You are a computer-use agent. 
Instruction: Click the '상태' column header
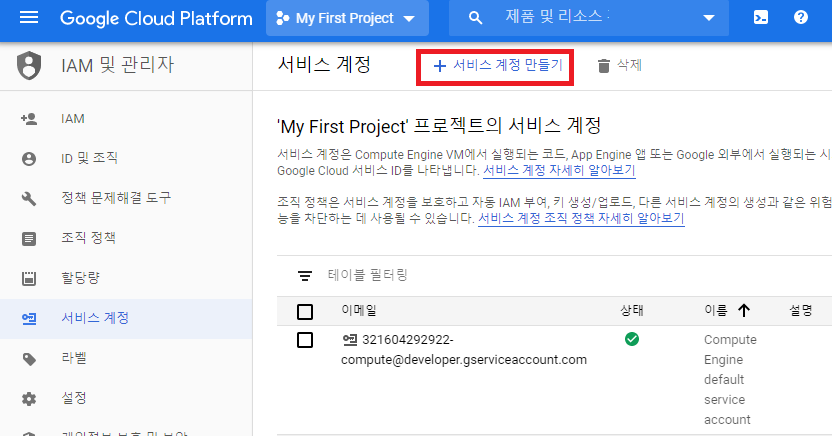tap(631, 310)
